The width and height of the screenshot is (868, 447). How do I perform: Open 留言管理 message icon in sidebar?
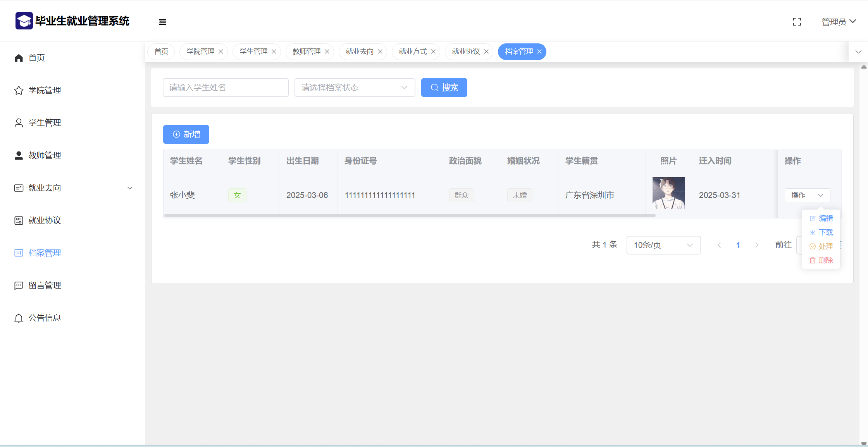click(x=19, y=285)
